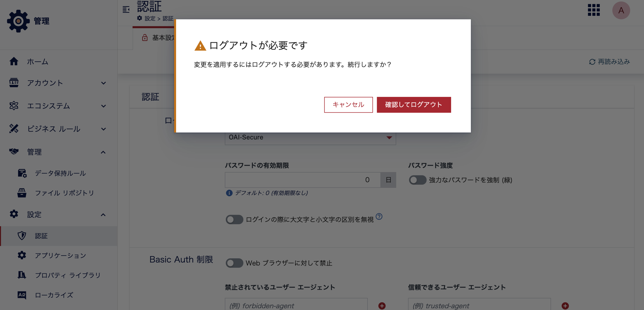
Task: Click the ビジネス ルール icon
Action: (x=14, y=129)
